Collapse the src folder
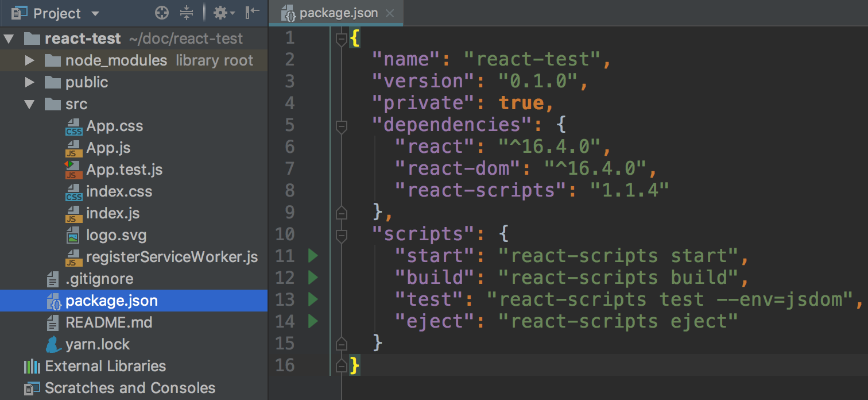Screen dimensions: 868x400 tap(30, 105)
